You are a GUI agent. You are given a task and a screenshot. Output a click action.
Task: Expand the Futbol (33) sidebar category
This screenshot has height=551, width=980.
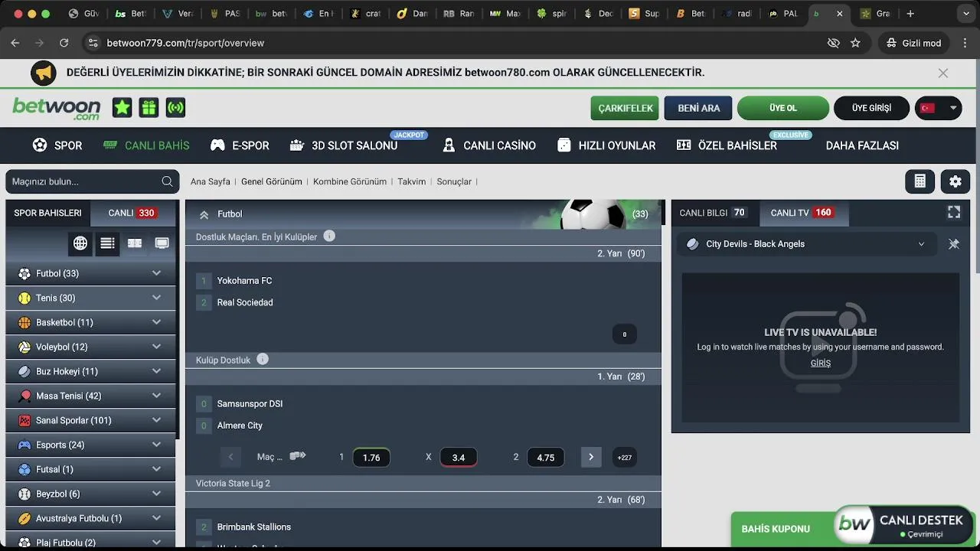pyautogui.click(x=90, y=273)
